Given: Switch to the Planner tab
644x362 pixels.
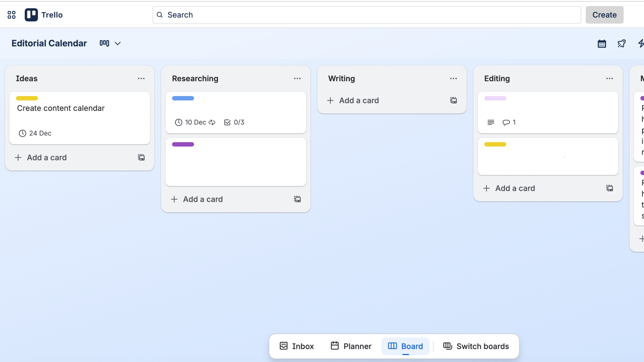Looking at the screenshot, I should (351, 346).
